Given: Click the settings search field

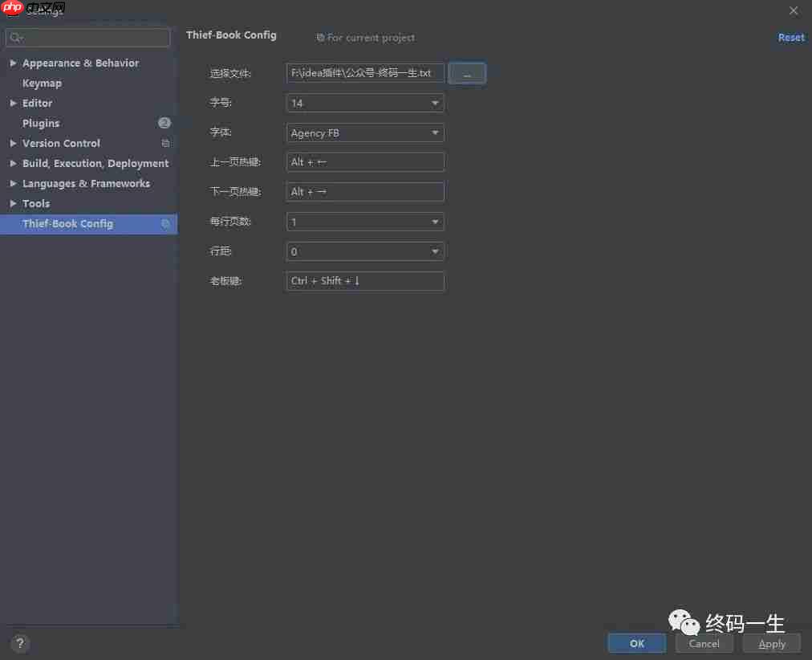Looking at the screenshot, I should [87, 38].
